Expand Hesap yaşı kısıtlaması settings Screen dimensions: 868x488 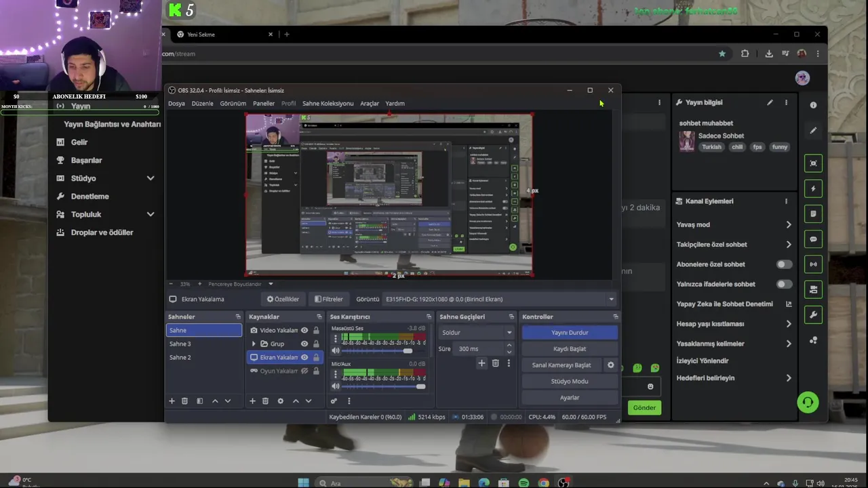(x=789, y=324)
